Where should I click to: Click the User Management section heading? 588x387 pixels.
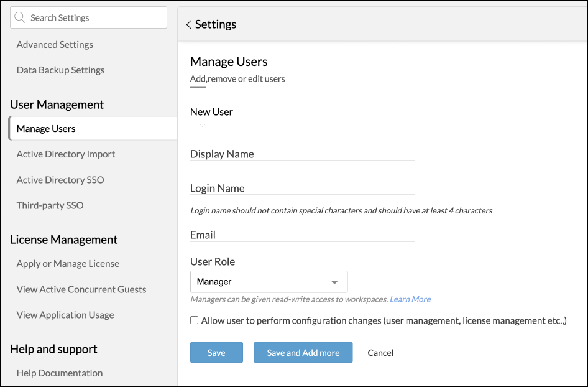(x=57, y=105)
